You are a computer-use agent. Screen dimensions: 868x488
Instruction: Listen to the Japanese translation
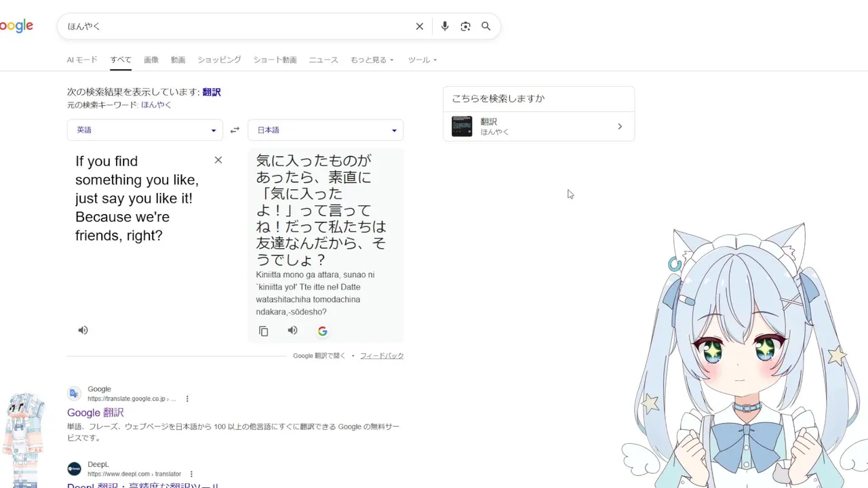click(x=292, y=330)
